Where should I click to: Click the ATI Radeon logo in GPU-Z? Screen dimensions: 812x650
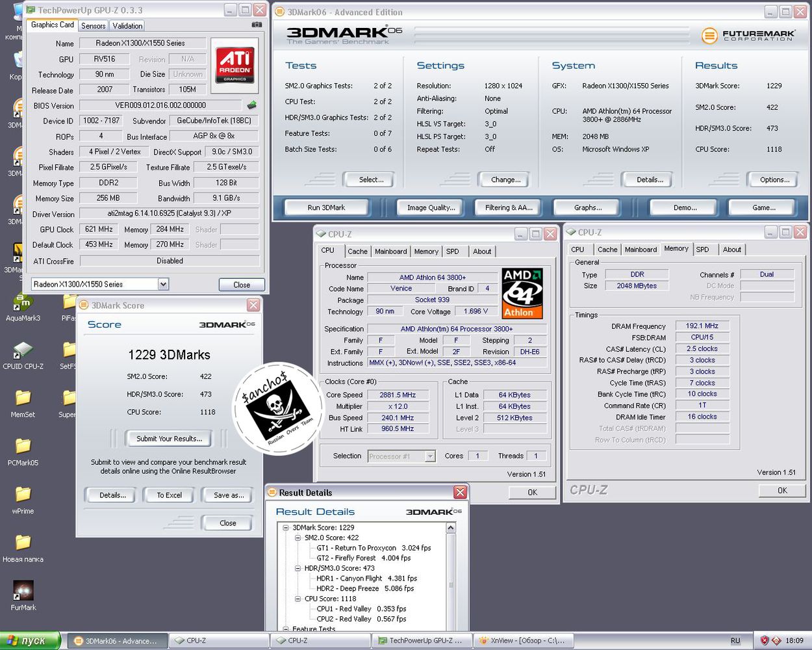pyautogui.click(x=235, y=64)
